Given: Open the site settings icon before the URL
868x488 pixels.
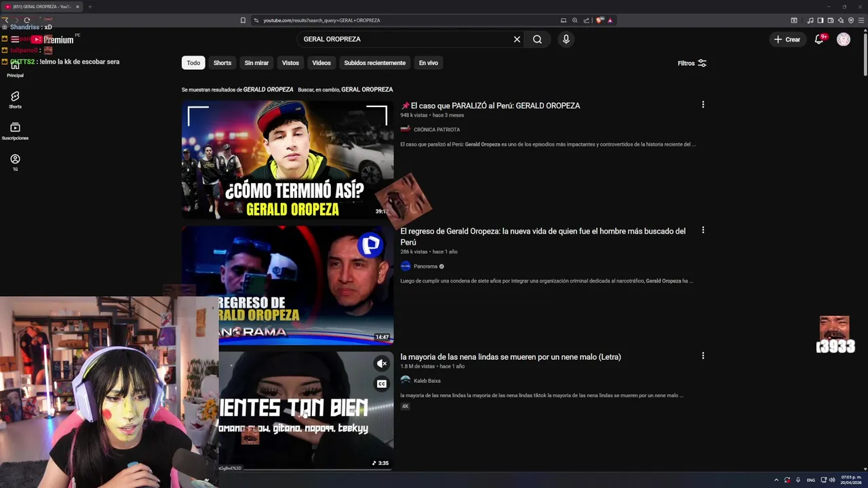Looking at the screenshot, I should tap(256, 20).
